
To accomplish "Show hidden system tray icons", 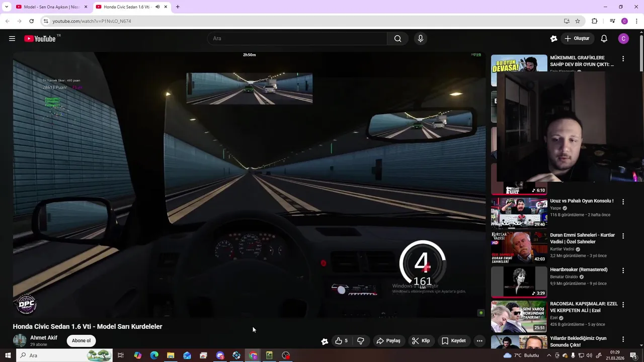I will click(548, 355).
